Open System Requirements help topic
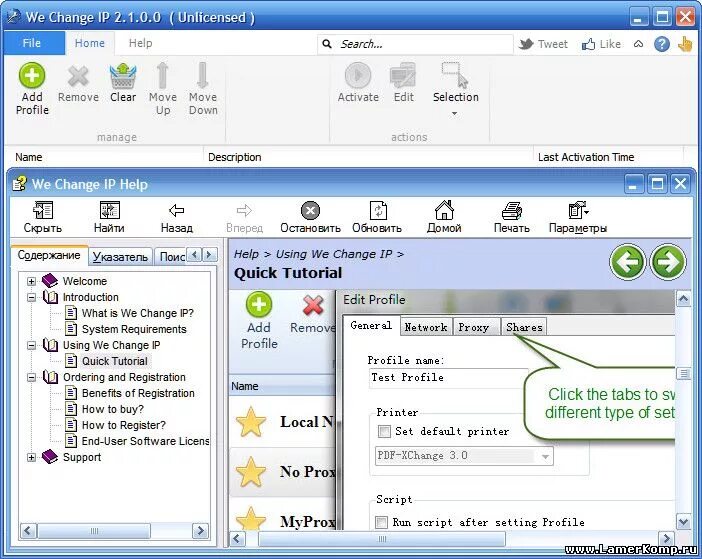This screenshot has width=702, height=559. pos(134,329)
